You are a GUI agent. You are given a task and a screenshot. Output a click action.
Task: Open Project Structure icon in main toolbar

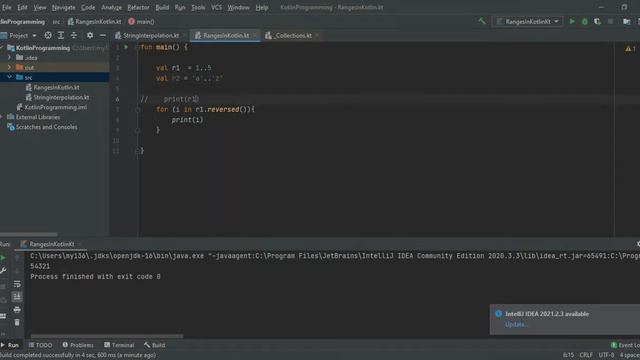click(x=626, y=21)
